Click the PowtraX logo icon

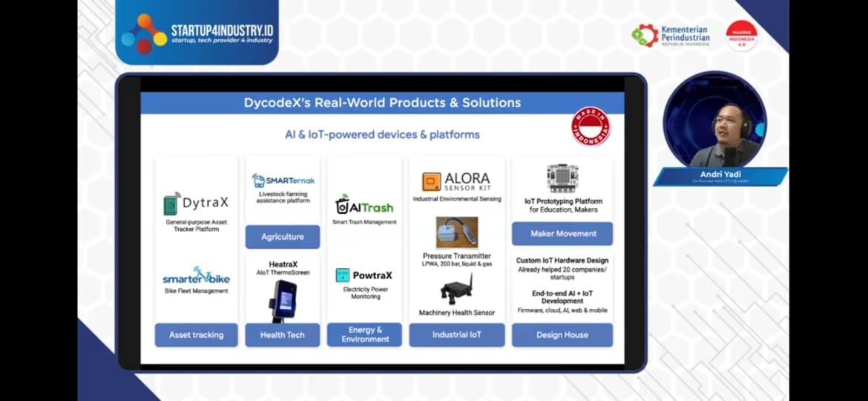pos(343,275)
